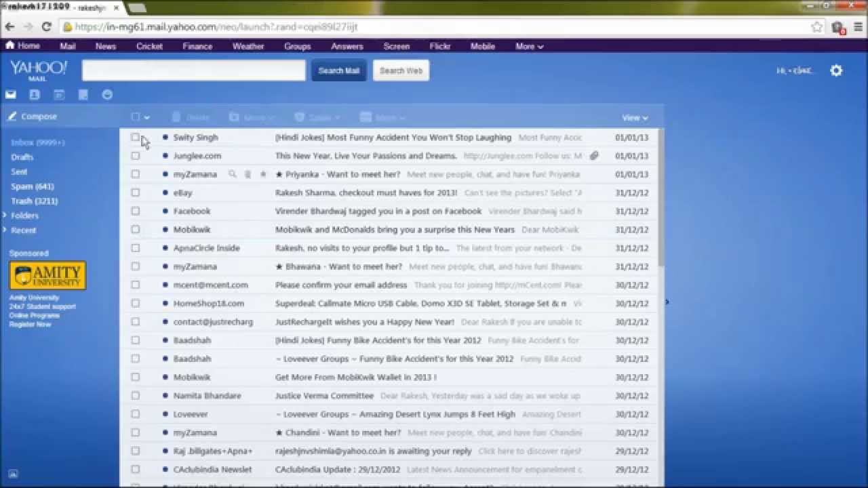Select the eBay email checkbox

tap(135, 192)
